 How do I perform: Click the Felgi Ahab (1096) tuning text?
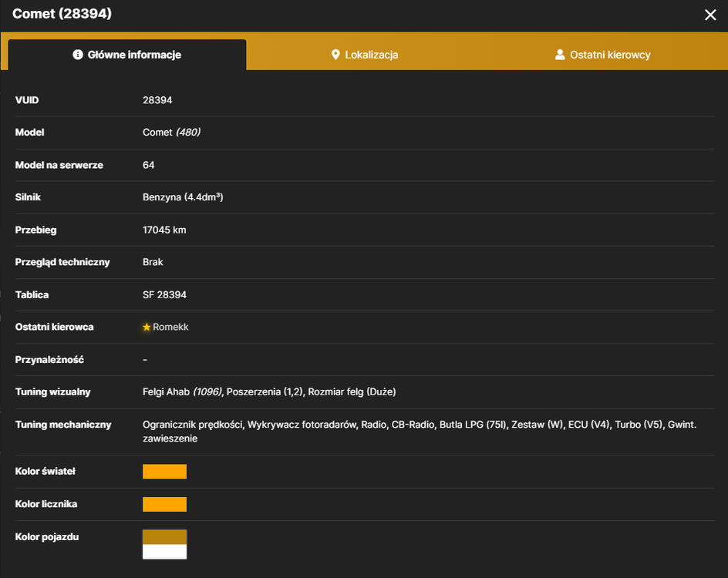pos(183,392)
